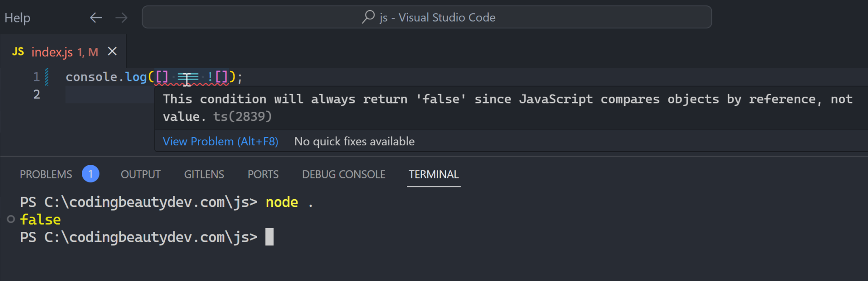Click the node command in terminal
This screenshot has width=868, height=281.
[x=282, y=202]
